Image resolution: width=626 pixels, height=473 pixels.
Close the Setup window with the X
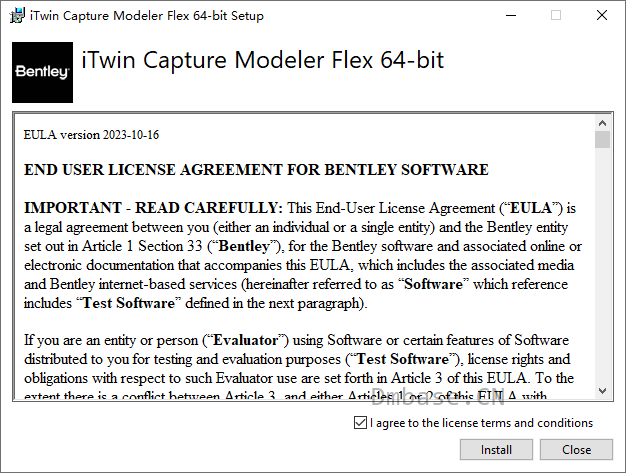602,16
